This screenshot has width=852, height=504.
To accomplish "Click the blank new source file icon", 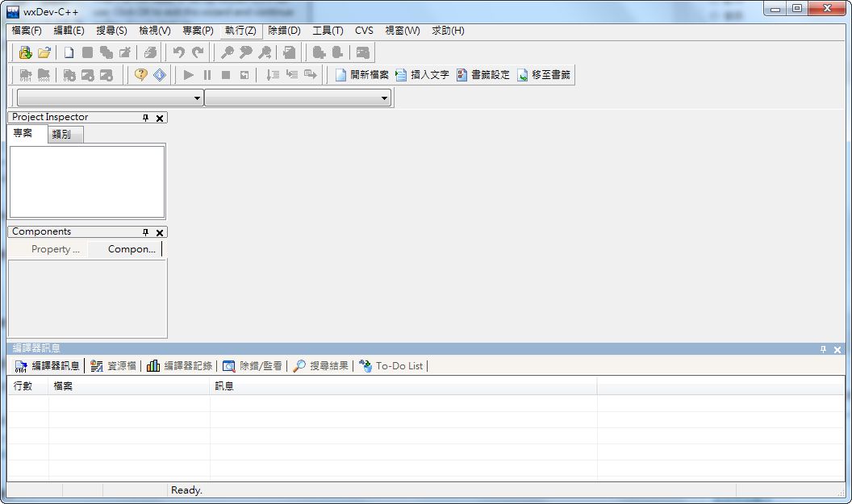I will [x=69, y=52].
